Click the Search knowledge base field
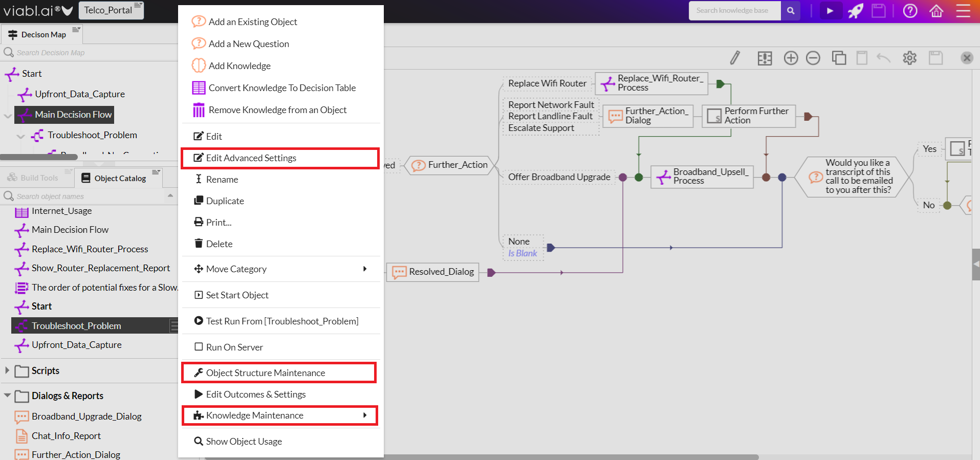980x460 pixels. tap(734, 11)
